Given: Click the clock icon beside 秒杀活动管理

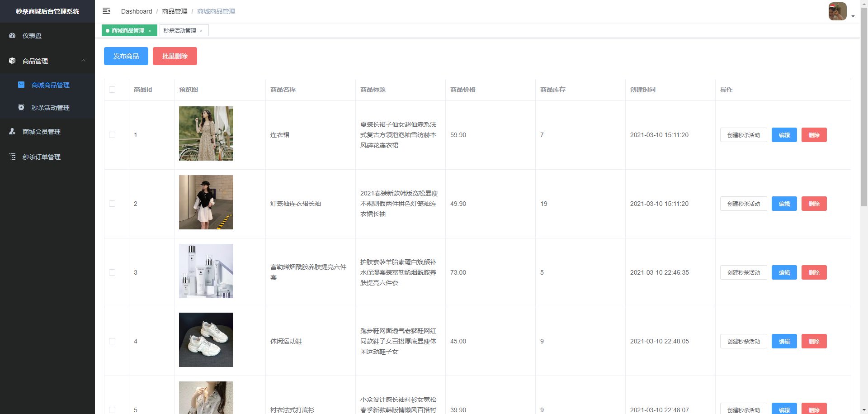Looking at the screenshot, I should pos(21,107).
